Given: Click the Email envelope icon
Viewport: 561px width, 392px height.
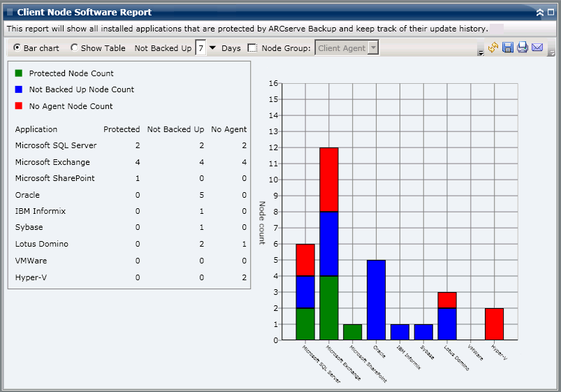Looking at the screenshot, I should coord(537,48).
